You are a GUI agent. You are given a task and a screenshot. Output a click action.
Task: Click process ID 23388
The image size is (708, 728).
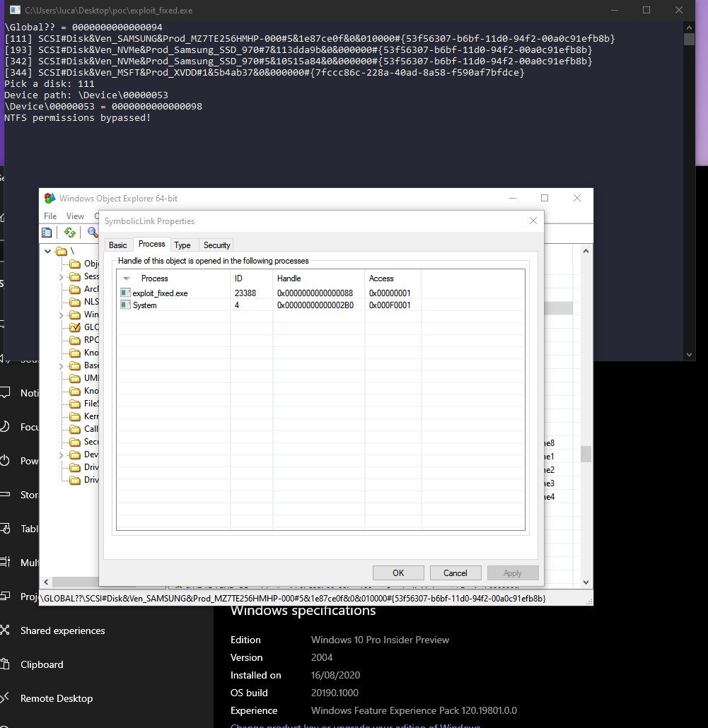(x=245, y=293)
